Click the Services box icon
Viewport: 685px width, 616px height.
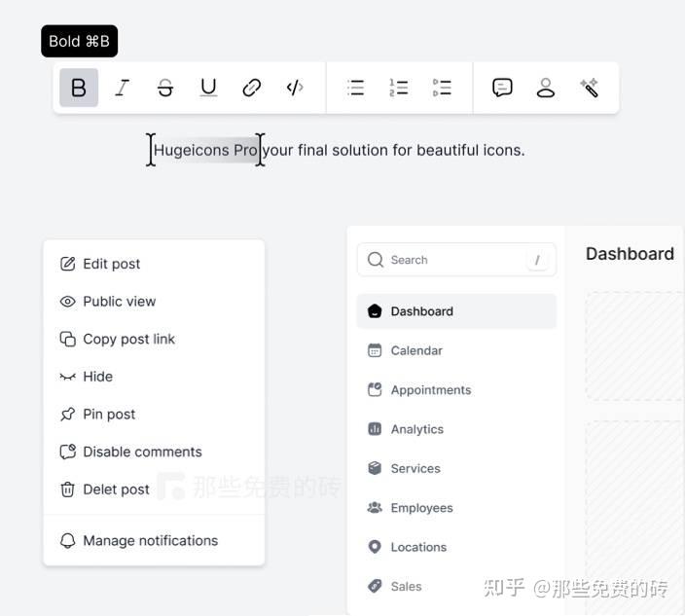375,468
